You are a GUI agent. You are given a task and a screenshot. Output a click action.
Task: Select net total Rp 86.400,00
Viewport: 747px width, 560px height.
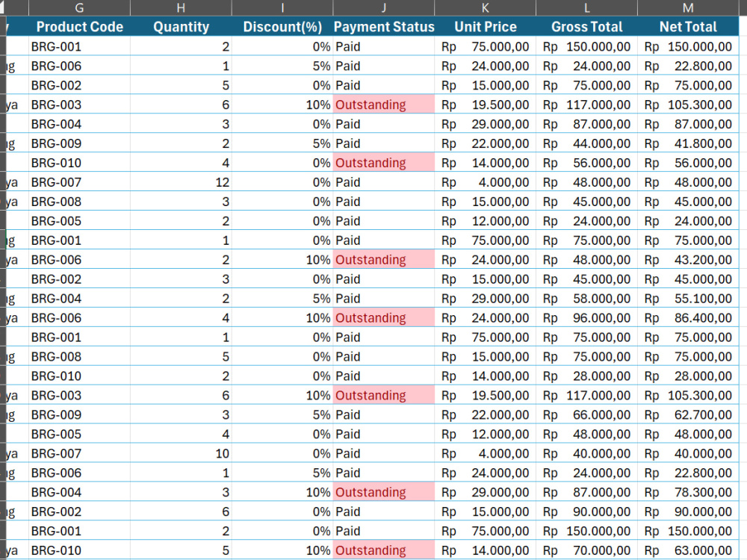[689, 317]
